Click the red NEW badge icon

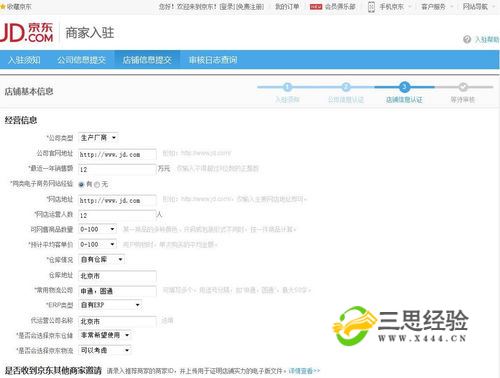pos(316,6)
